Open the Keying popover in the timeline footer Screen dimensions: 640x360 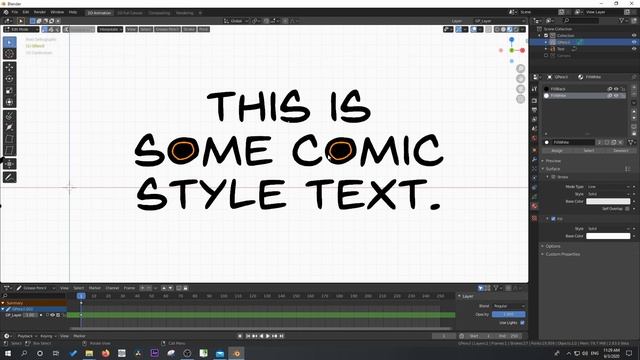pyautogui.click(x=48, y=336)
